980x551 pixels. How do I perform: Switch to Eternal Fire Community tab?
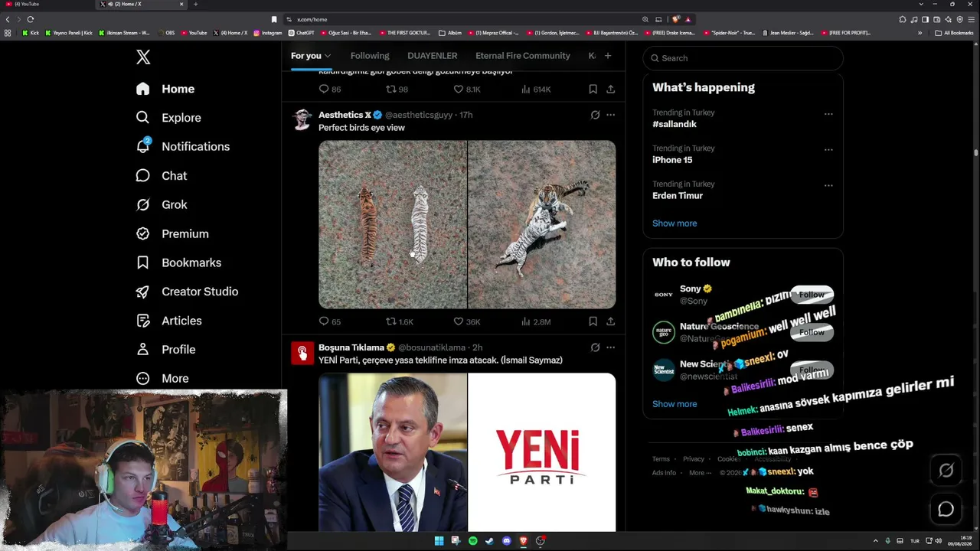[523, 56]
